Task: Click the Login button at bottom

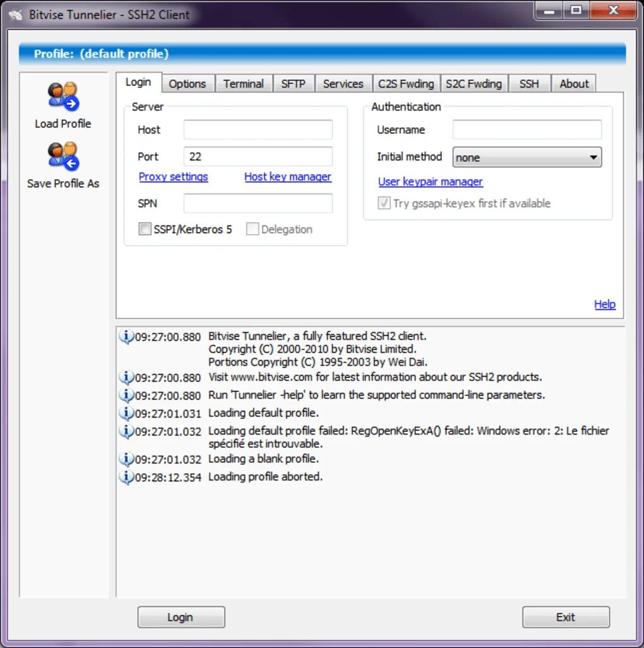Action: pyautogui.click(x=181, y=617)
